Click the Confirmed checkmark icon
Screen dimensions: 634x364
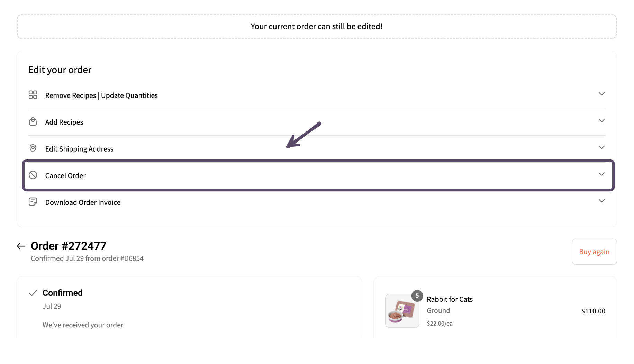(33, 293)
